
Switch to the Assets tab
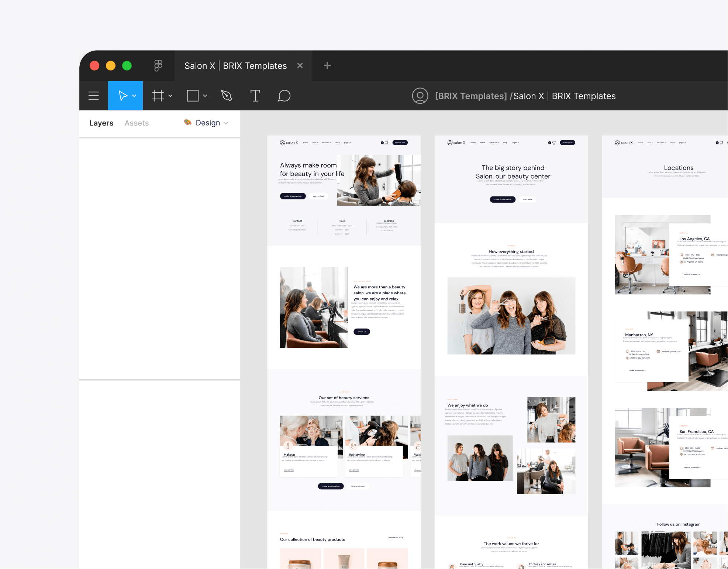pos(137,123)
